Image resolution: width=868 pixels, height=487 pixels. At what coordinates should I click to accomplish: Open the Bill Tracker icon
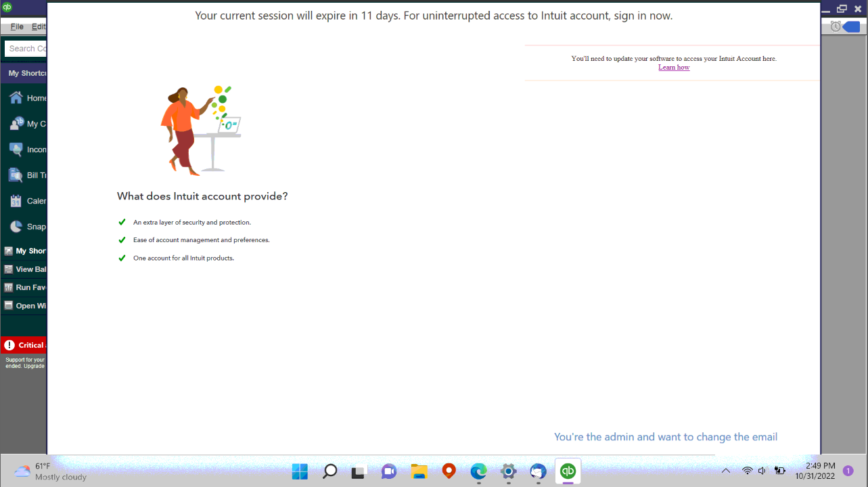click(x=16, y=175)
